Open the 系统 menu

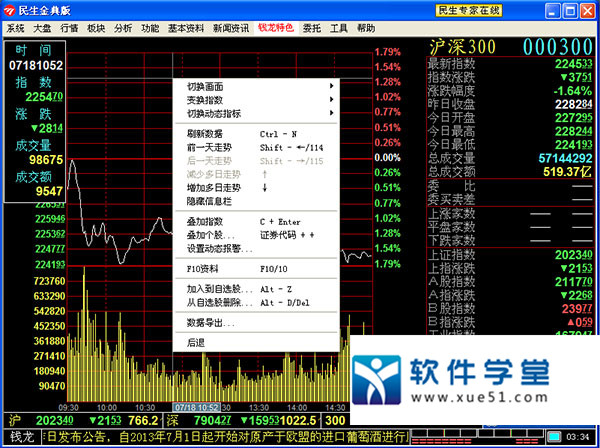point(16,28)
